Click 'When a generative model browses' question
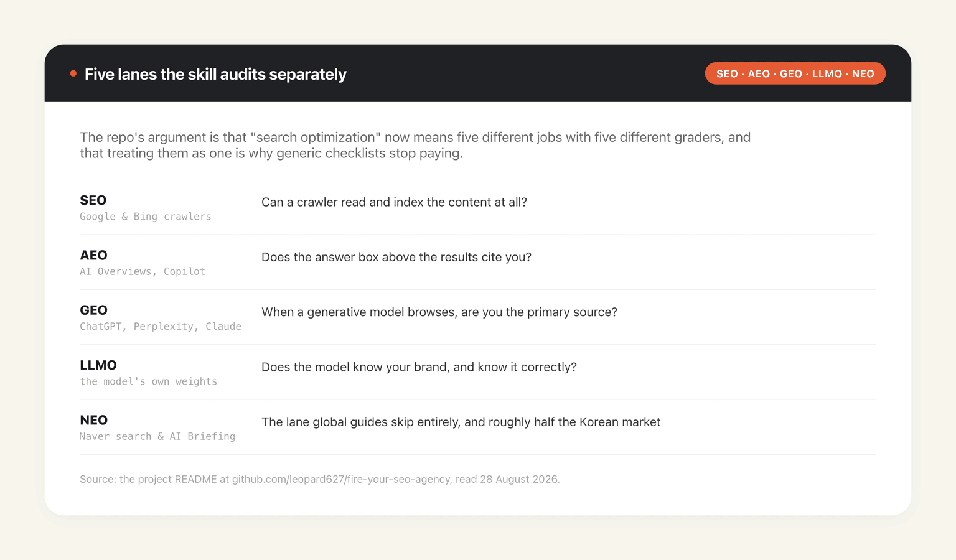 coord(439,312)
